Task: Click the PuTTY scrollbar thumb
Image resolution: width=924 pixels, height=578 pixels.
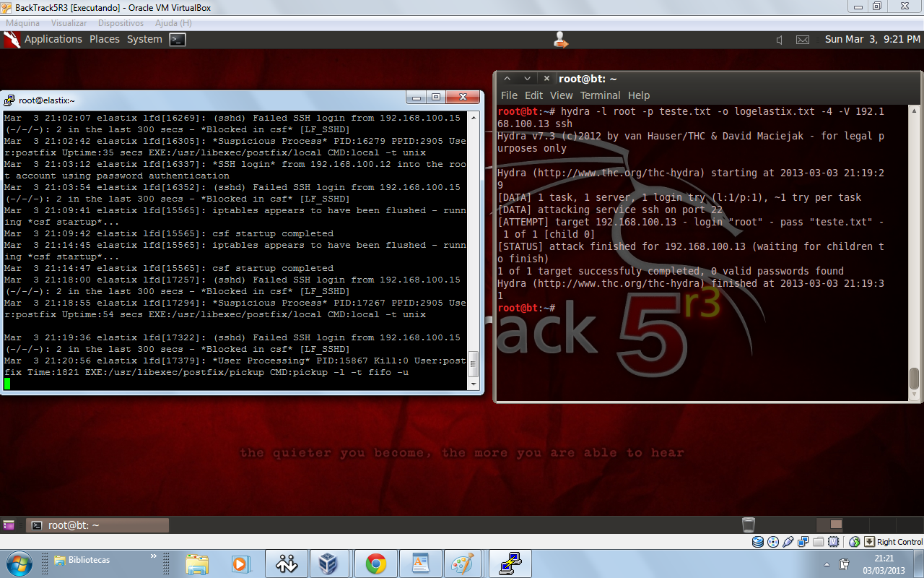Action: (474, 364)
